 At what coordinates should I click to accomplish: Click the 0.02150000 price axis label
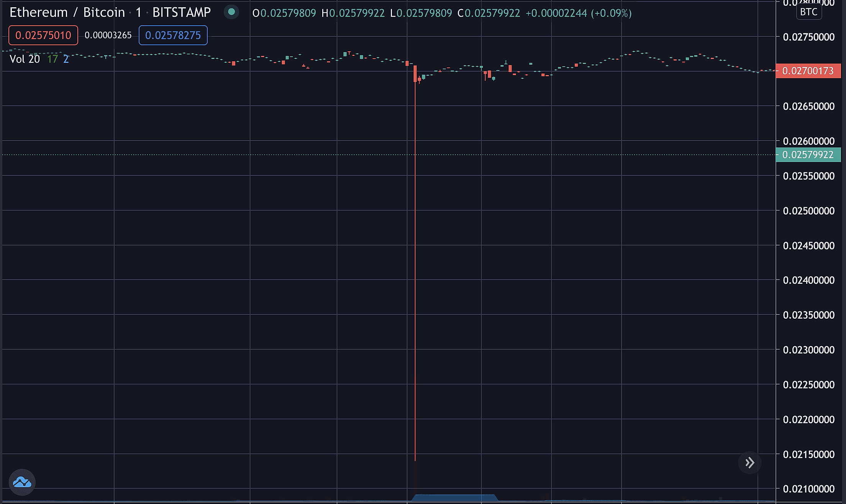809,454
